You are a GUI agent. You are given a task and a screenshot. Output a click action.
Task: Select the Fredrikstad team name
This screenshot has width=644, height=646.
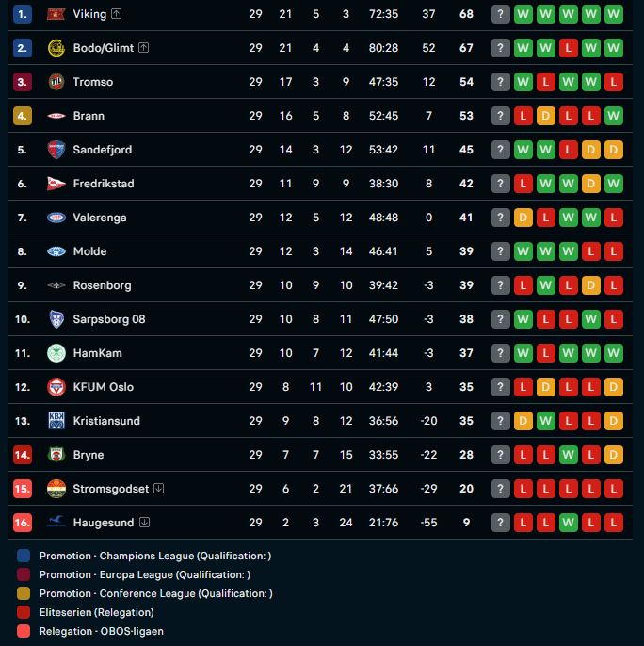pos(104,184)
